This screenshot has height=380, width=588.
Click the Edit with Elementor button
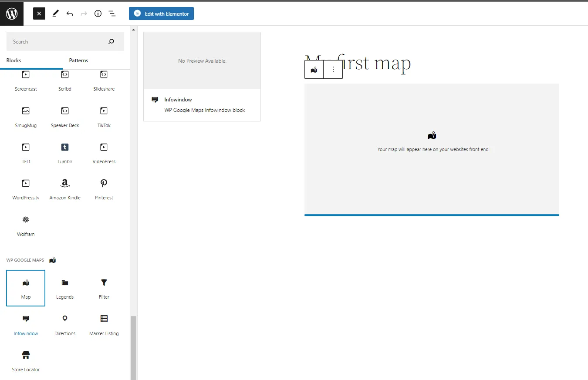click(161, 13)
